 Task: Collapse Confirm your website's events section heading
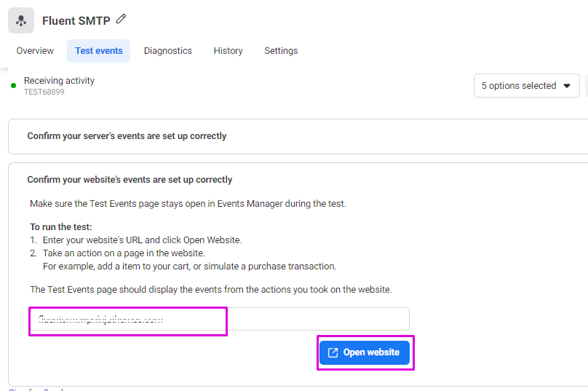pos(130,180)
